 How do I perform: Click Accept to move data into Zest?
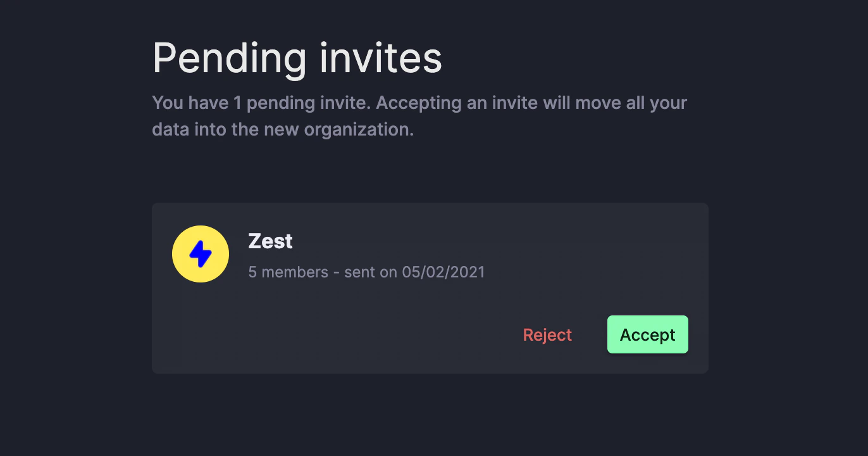point(647,334)
